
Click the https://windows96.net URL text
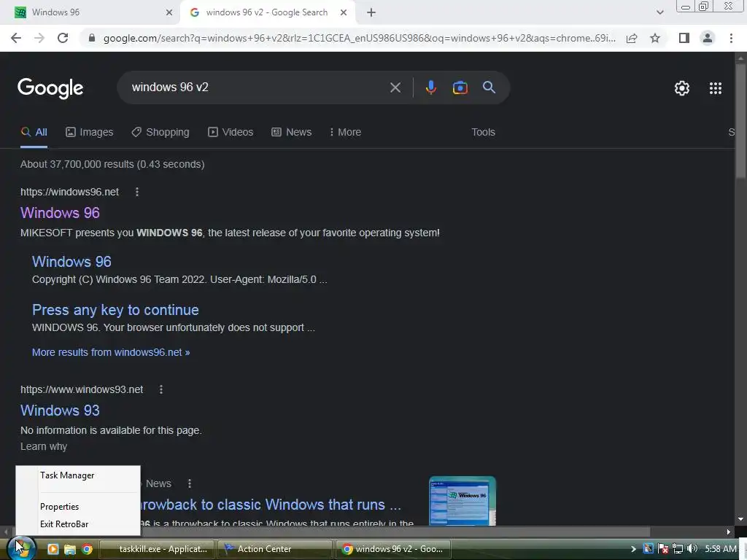click(x=69, y=192)
